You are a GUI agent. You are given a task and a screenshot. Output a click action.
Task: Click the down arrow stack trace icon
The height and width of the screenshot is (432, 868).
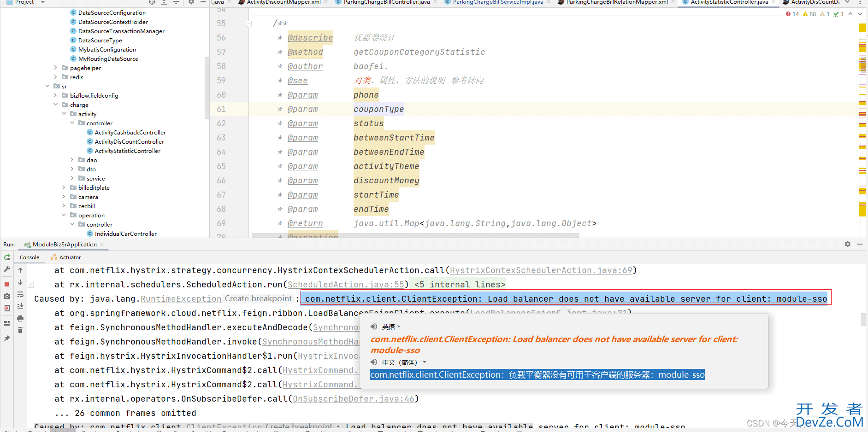coord(20,282)
